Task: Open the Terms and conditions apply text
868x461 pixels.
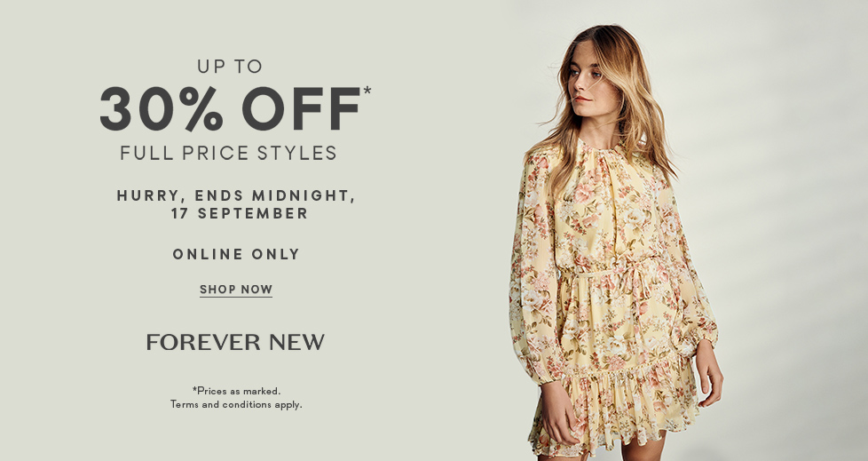Action: click(236, 404)
